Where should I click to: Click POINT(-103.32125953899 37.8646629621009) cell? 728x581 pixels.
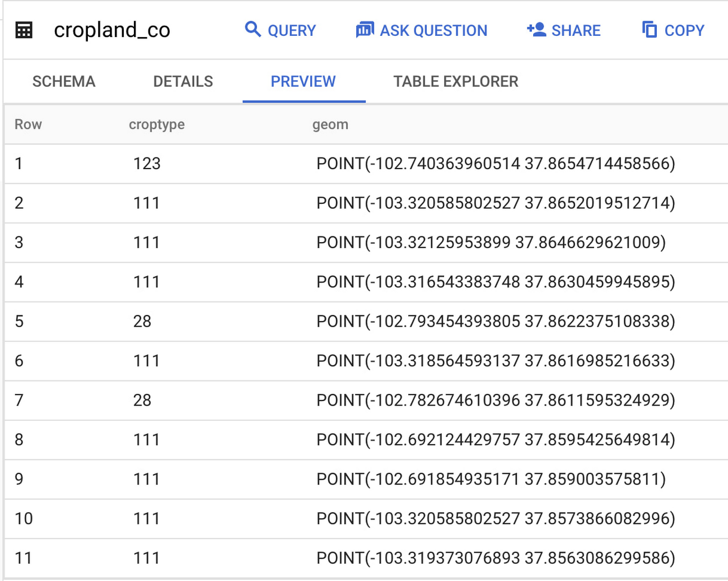point(491,243)
